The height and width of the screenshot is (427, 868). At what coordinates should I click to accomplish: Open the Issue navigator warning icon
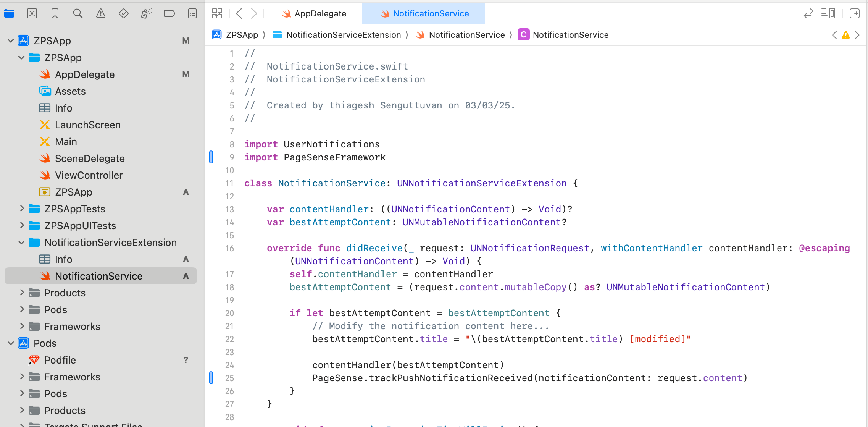click(x=101, y=14)
